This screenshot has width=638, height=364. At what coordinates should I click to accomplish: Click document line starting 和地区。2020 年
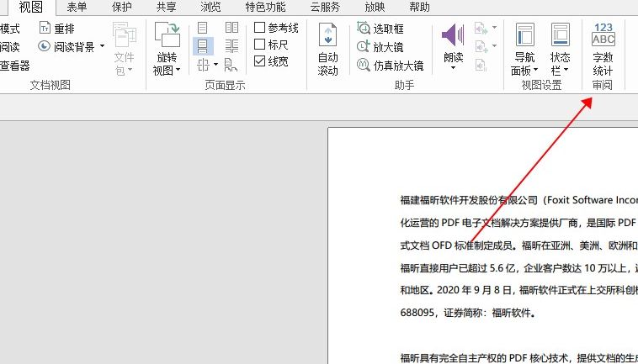(518, 290)
